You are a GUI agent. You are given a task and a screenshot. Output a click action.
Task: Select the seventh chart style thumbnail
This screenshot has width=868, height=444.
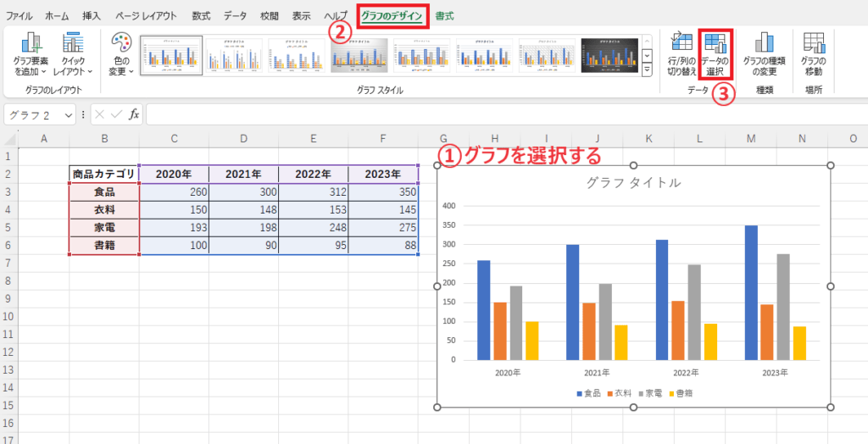tap(547, 55)
